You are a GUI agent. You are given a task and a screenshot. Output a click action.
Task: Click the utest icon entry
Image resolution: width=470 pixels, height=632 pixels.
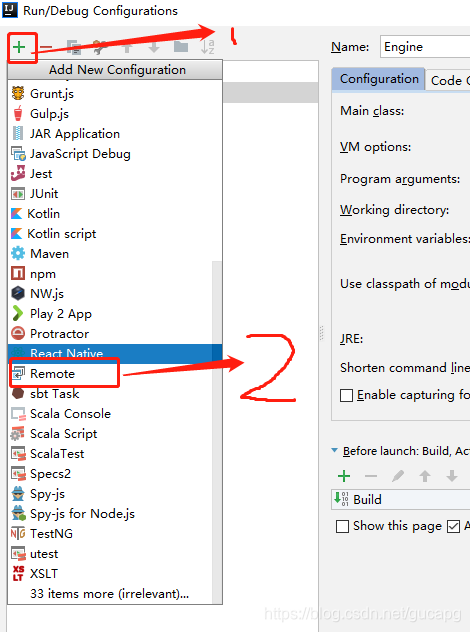pos(18,554)
